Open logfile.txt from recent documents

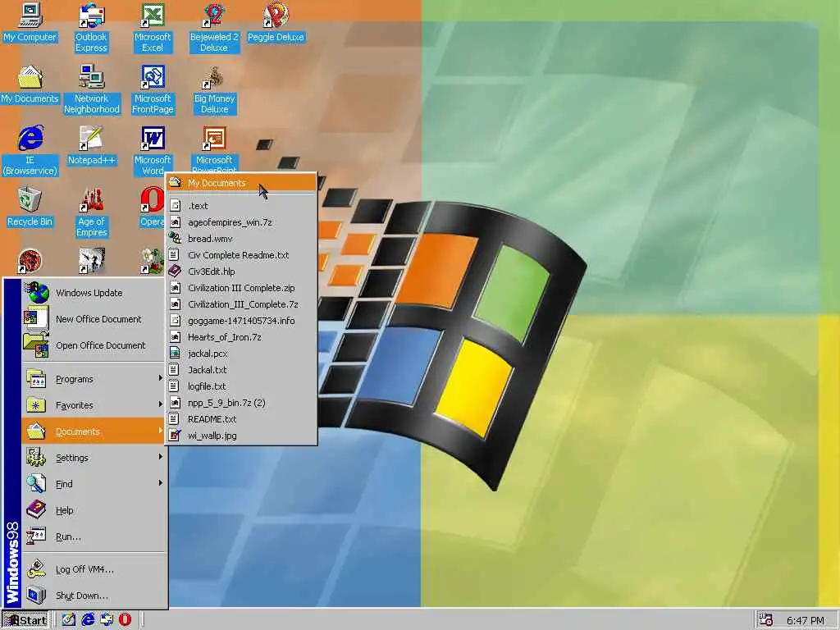click(241, 387)
